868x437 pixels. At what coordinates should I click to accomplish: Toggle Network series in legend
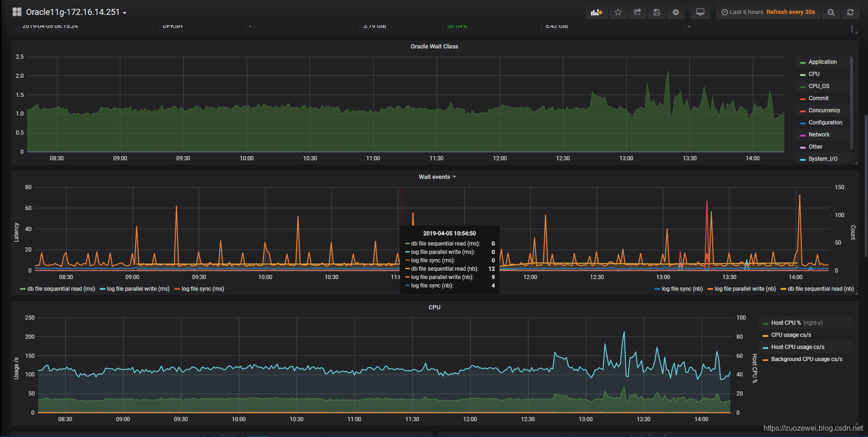coord(819,135)
